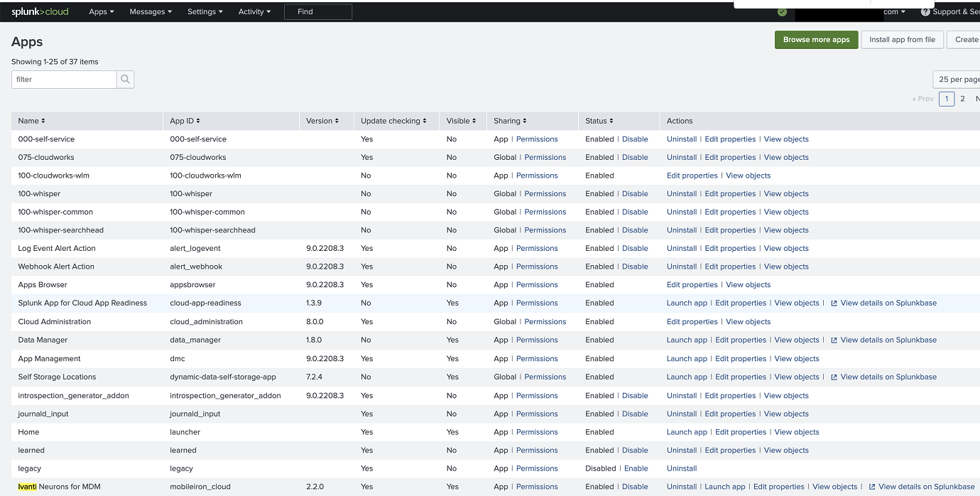The height and width of the screenshot is (496, 980).
Task: Open the Activity menu
Action: (x=254, y=12)
